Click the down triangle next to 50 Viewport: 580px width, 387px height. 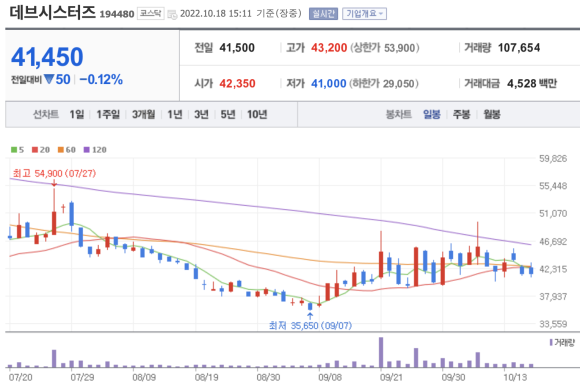point(49,79)
